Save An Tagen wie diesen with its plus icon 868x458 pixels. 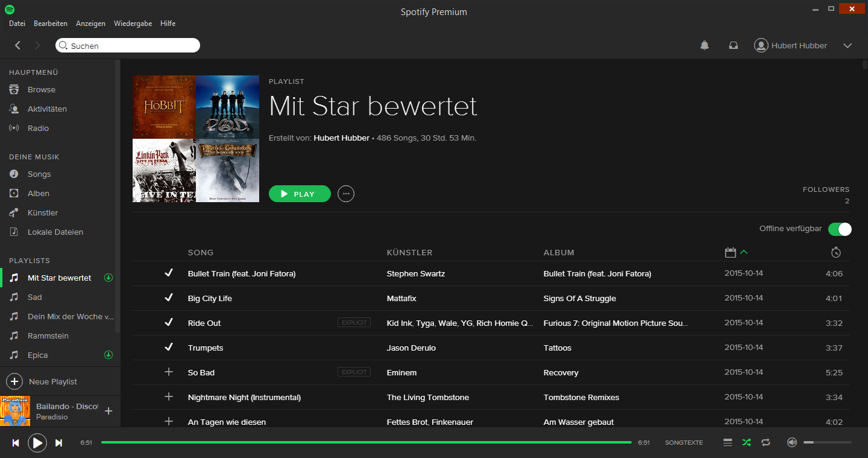pos(169,422)
